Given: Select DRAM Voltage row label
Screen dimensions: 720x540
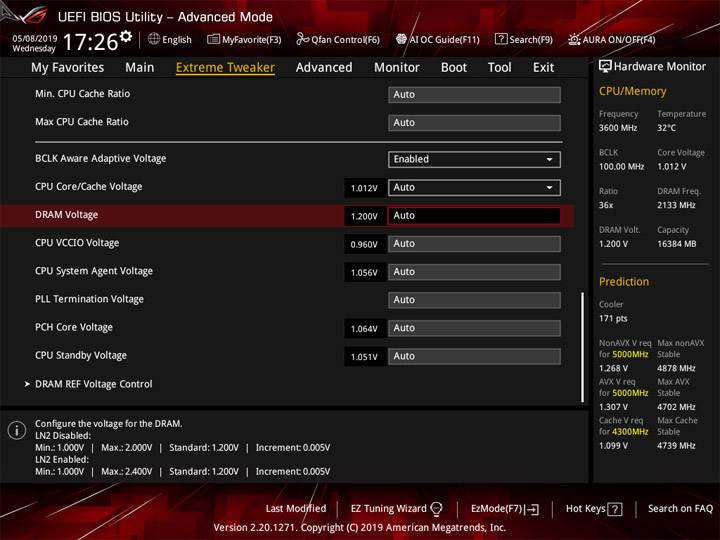Looking at the screenshot, I should (67, 214).
